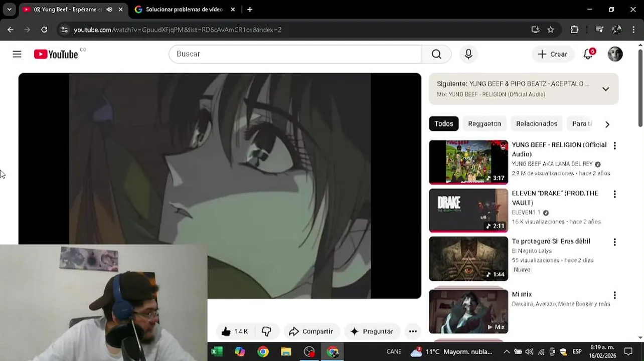The image size is (644, 361).
Task: Click the anime video player area
Action: (x=220, y=186)
